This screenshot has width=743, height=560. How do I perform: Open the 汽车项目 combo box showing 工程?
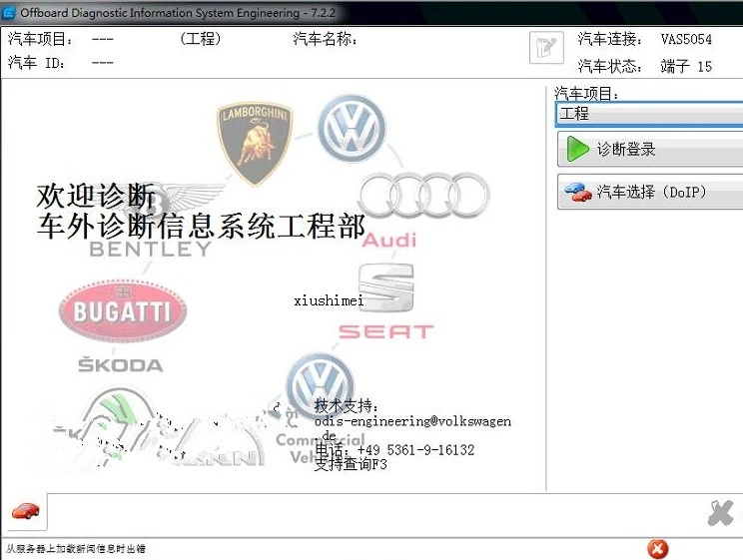(x=650, y=114)
